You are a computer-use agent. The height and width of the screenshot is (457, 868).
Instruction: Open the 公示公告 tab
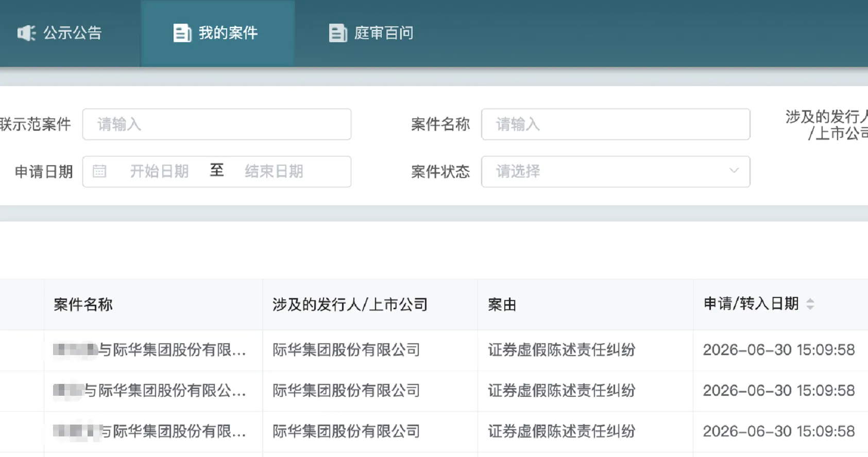pyautogui.click(x=60, y=33)
